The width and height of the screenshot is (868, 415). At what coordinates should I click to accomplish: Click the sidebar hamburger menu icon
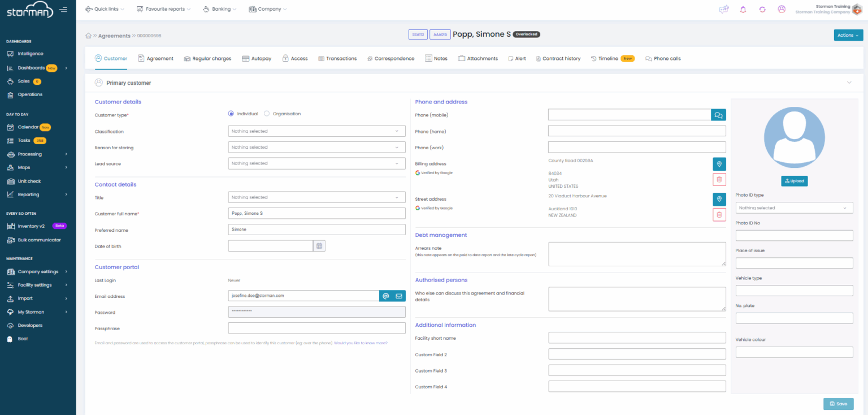63,10
